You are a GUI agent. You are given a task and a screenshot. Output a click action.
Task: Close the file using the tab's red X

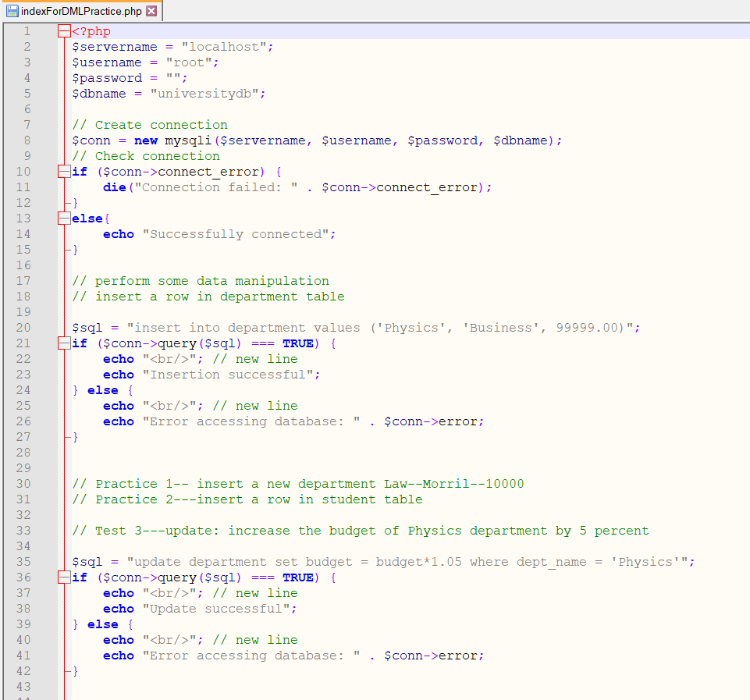click(x=151, y=11)
